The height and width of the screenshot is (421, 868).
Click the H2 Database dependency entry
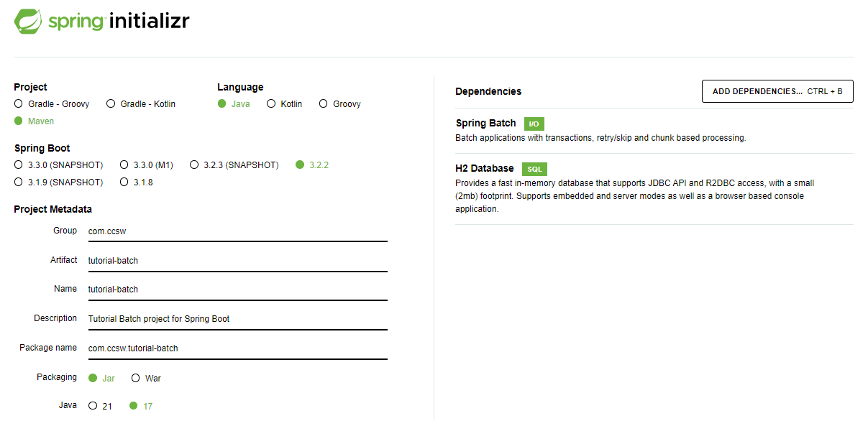tap(485, 168)
